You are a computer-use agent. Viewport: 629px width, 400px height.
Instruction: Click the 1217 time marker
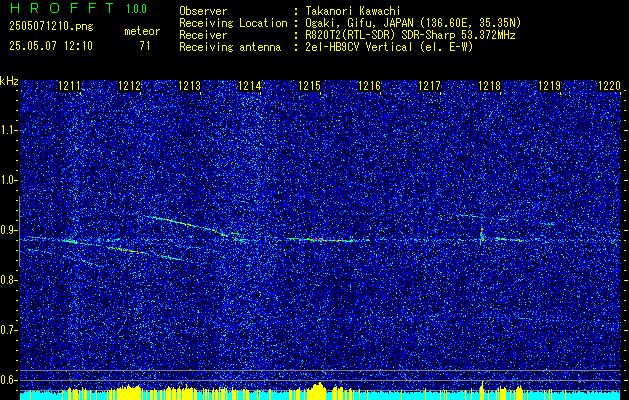click(429, 85)
